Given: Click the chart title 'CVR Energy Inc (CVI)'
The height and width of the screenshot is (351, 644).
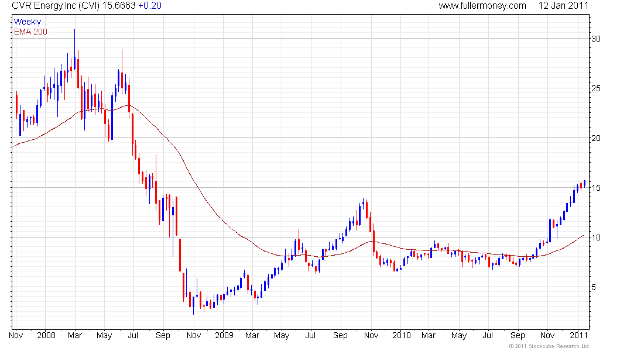Looking at the screenshot, I should click(56, 6).
